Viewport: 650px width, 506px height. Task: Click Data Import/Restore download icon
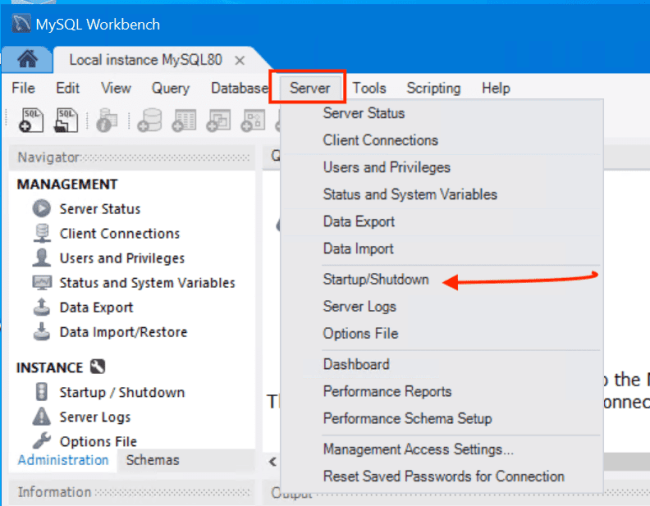pos(42,332)
